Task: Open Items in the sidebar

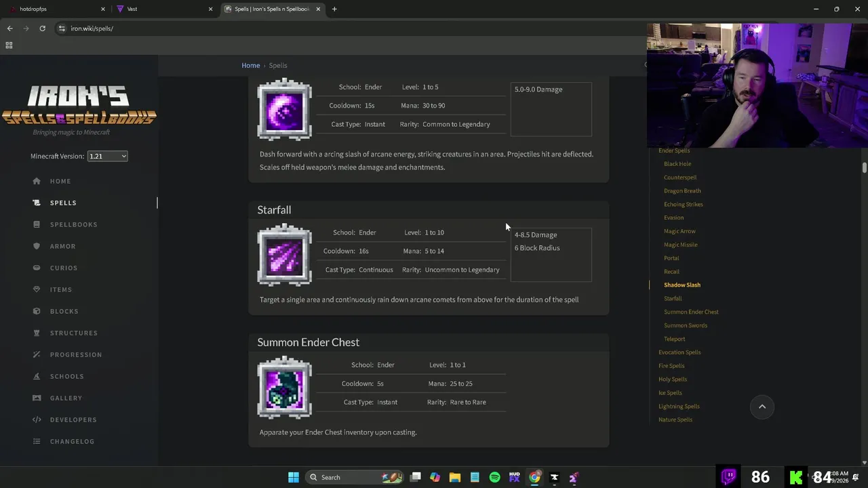Action: (x=60, y=289)
